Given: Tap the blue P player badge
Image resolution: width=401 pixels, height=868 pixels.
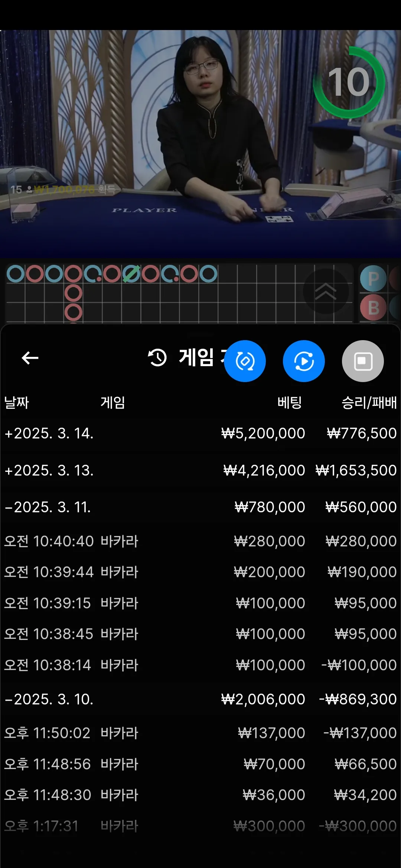Looking at the screenshot, I should click(374, 279).
